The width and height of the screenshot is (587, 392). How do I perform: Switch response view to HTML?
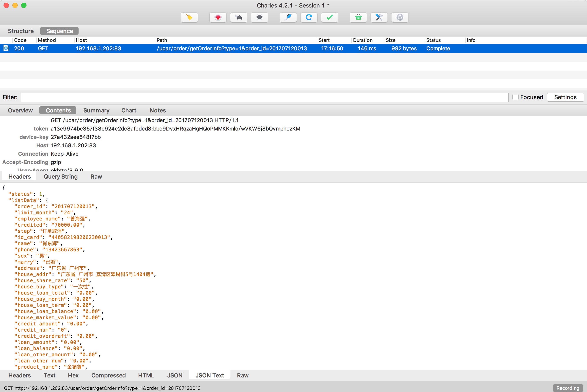tap(146, 375)
